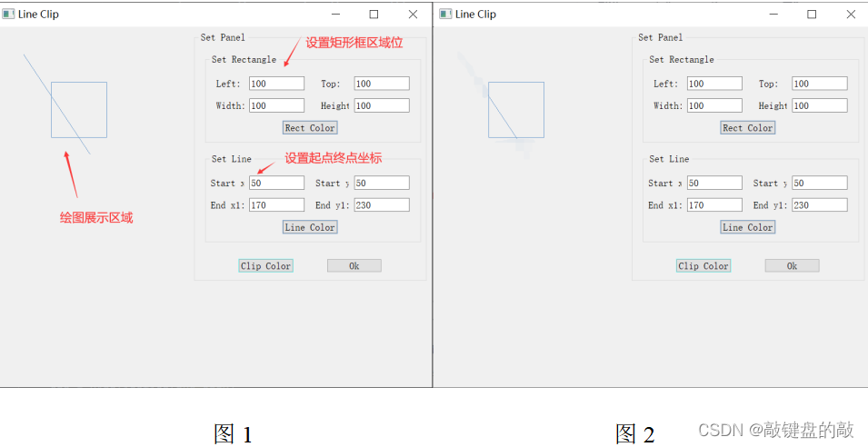This screenshot has width=868, height=447.
Task: Minimize the left Line Clip window
Action: point(336,15)
